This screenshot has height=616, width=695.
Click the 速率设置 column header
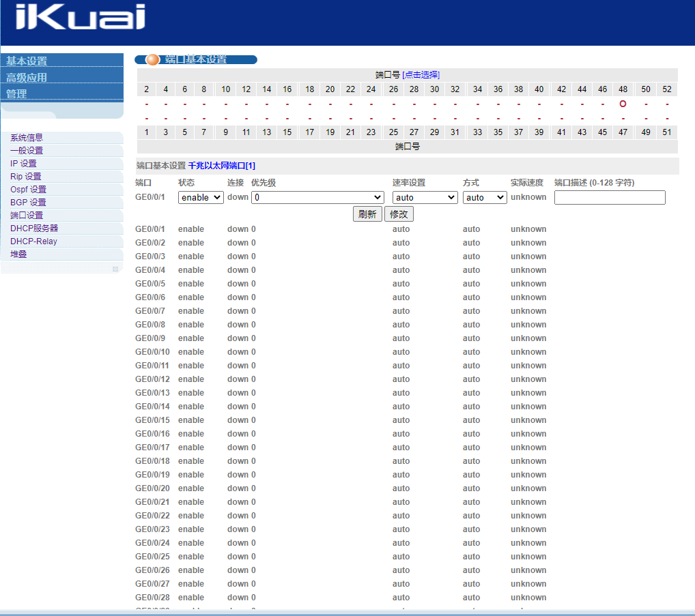pos(409,182)
